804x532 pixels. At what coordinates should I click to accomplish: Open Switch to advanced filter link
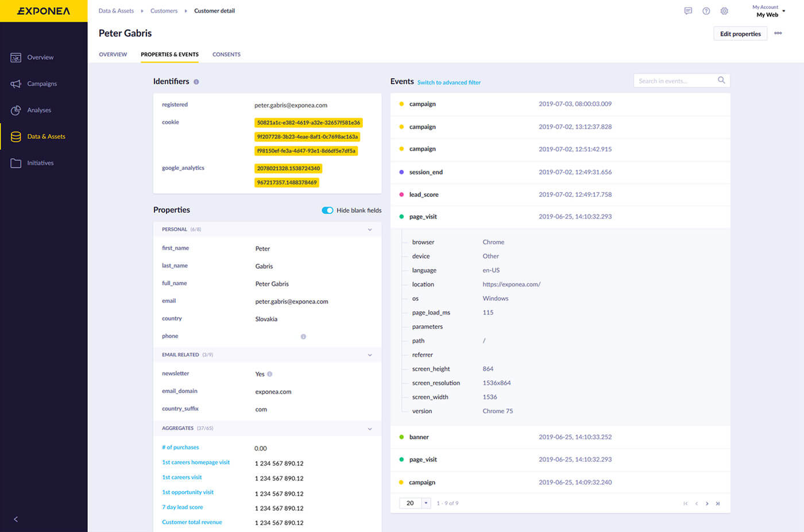449,82
